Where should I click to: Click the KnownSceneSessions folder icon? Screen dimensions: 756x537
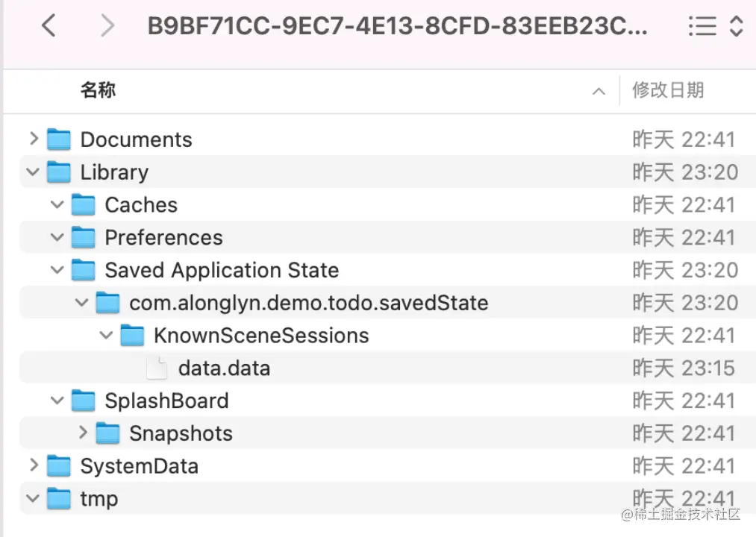tap(132, 336)
